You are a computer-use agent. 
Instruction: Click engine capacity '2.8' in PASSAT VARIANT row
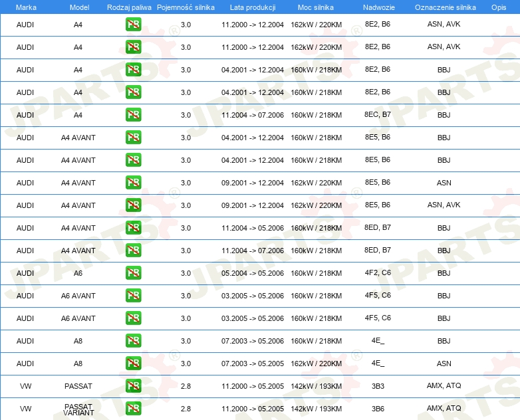pyautogui.click(x=186, y=409)
